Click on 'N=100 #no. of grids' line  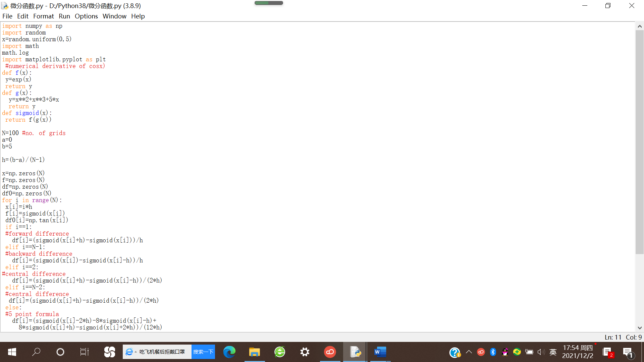click(x=34, y=133)
